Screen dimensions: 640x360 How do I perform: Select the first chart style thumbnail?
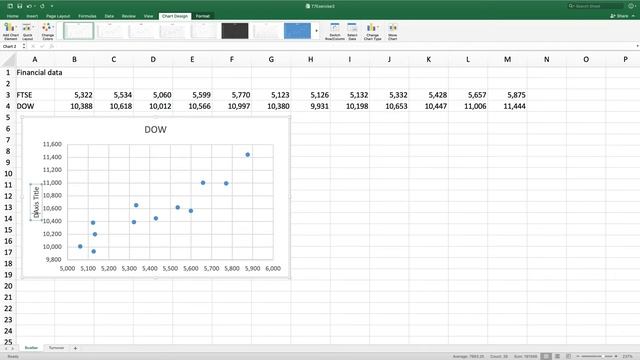pos(78,31)
